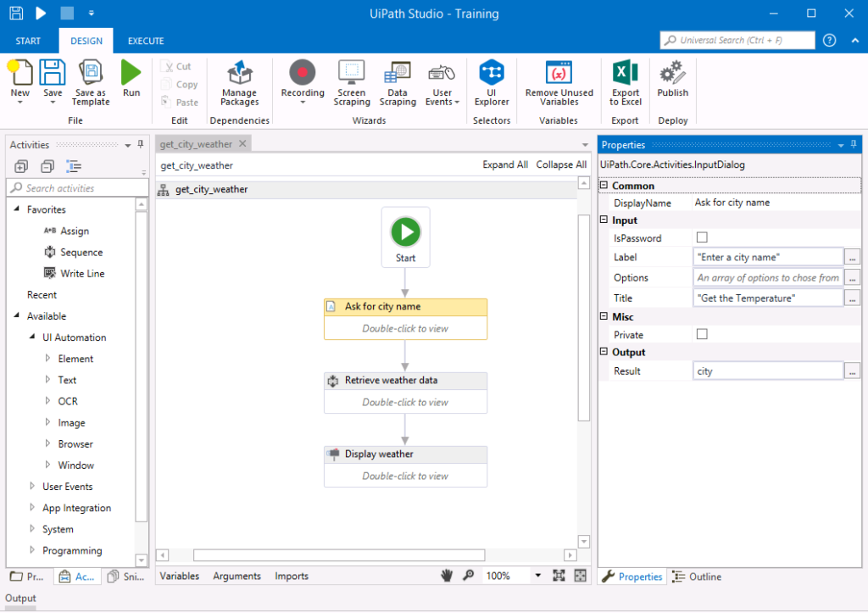
Task: Switch to the EXECUTE ribbon tab
Action: pos(145,40)
